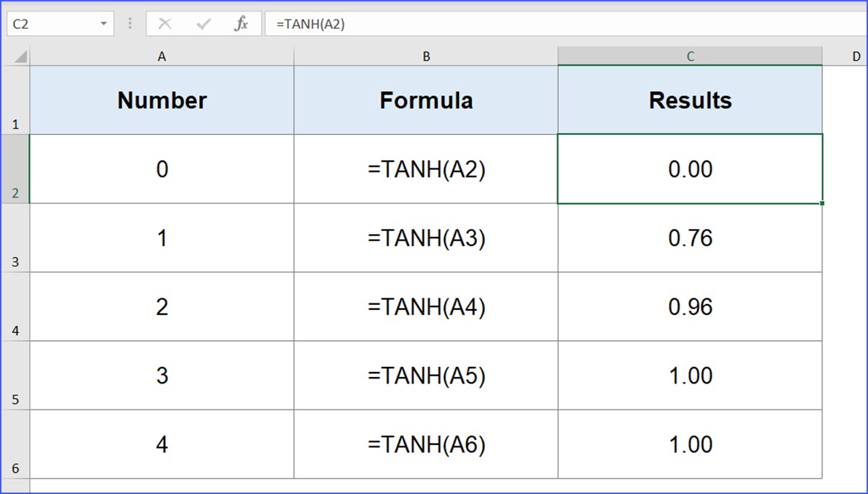868x494 pixels.
Task: Select the result cell showing 0.76
Action: coord(690,238)
